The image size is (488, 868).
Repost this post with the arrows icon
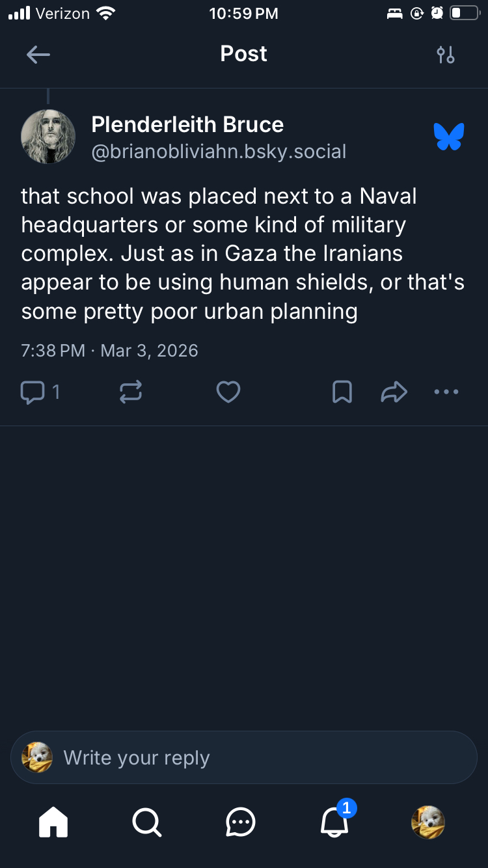(x=131, y=392)
